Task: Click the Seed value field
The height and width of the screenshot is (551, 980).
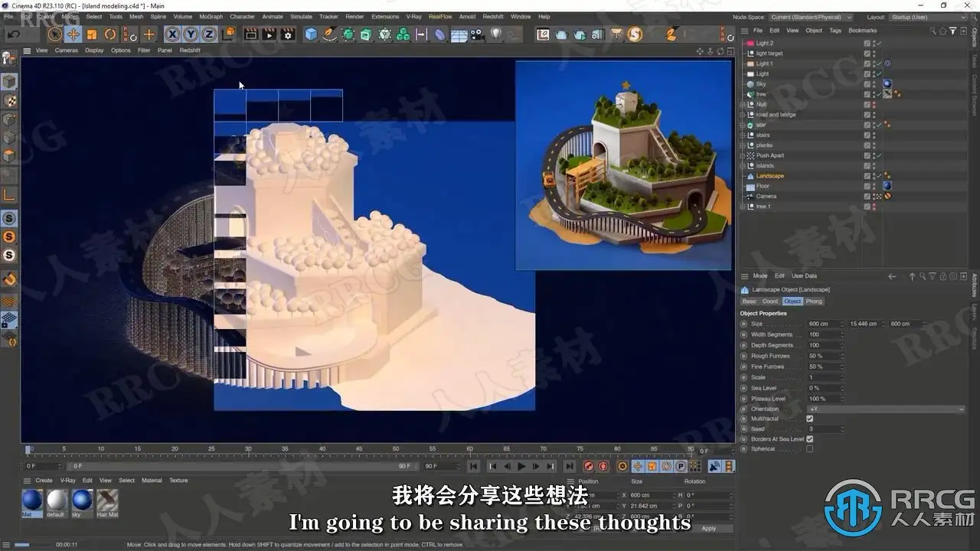Action: point(825,429)
